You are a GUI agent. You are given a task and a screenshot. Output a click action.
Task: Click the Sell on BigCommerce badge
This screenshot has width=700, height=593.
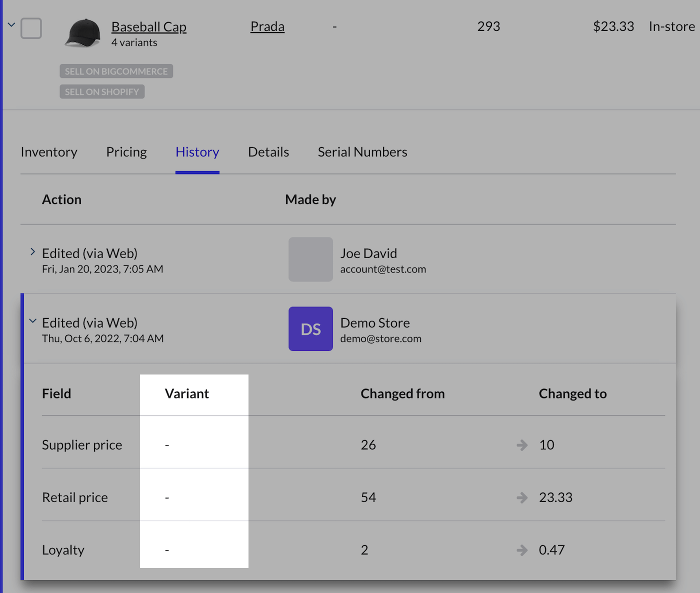pyautogui.click(x=116, y=71)
